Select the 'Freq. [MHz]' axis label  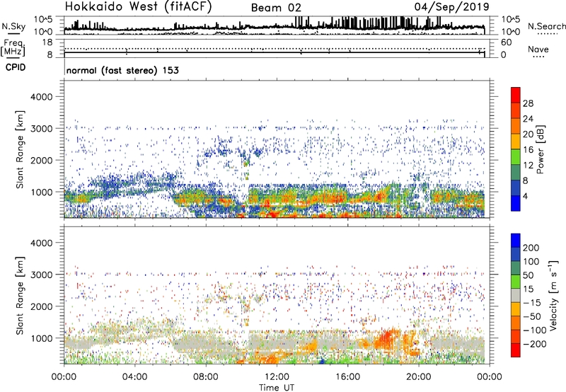[x=13, y=47]
